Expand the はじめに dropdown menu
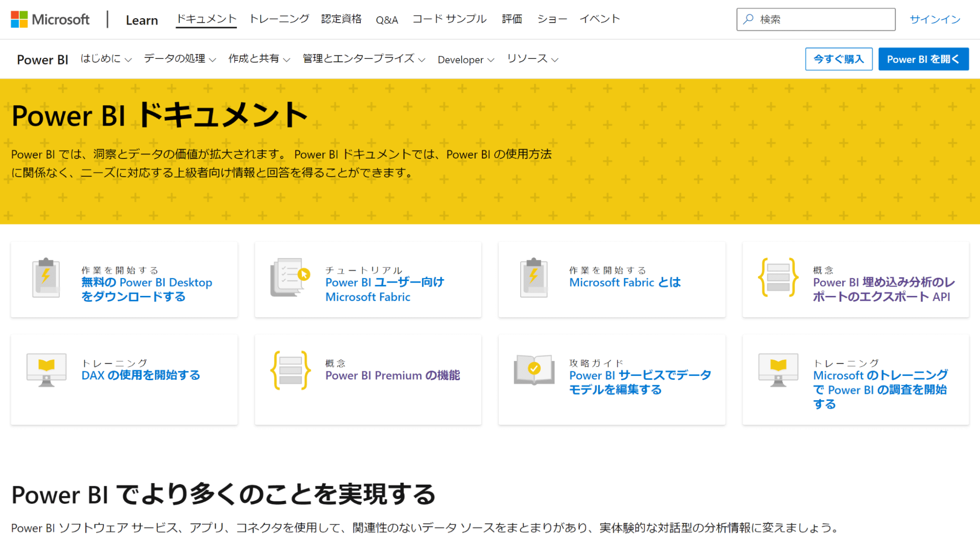980x547 pixels. click(106, 59)
